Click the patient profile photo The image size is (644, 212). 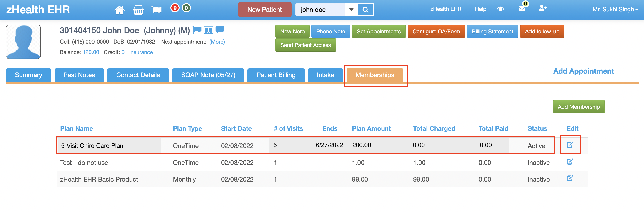coord(23,42)
